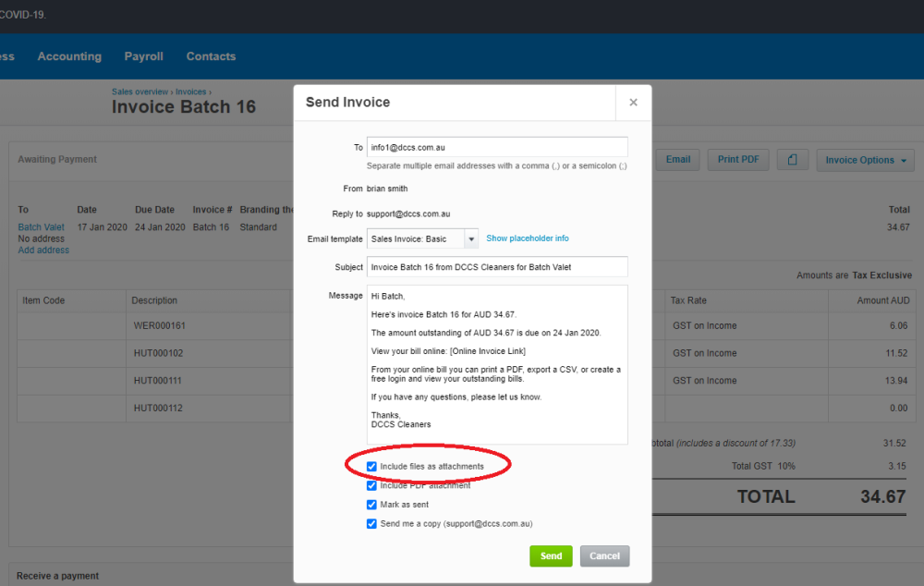Click into the Subject field
The height and width of the screenshot is (586, 924).
[497, 267]
